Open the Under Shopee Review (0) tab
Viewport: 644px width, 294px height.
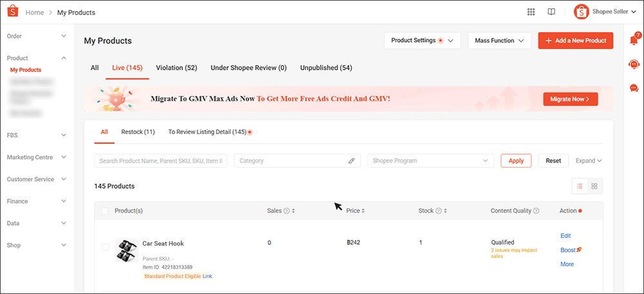tap(249, 68)
